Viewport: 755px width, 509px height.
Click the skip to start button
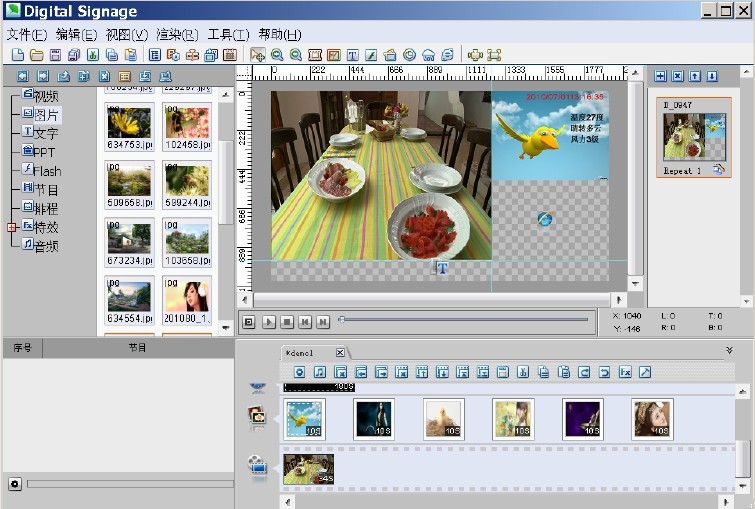click(x=305, y=322)
